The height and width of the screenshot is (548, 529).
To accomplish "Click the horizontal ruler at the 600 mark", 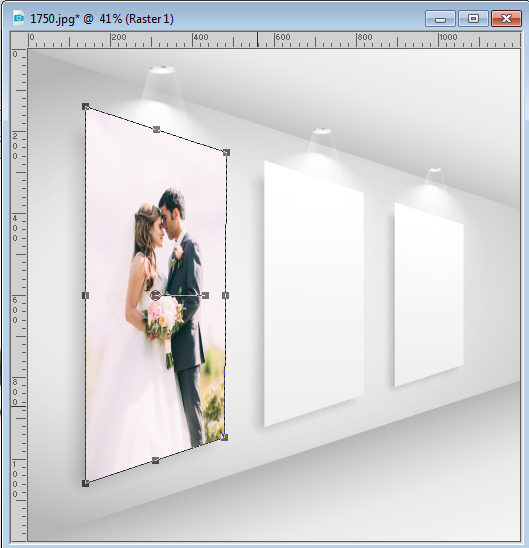I will [275, 39].
